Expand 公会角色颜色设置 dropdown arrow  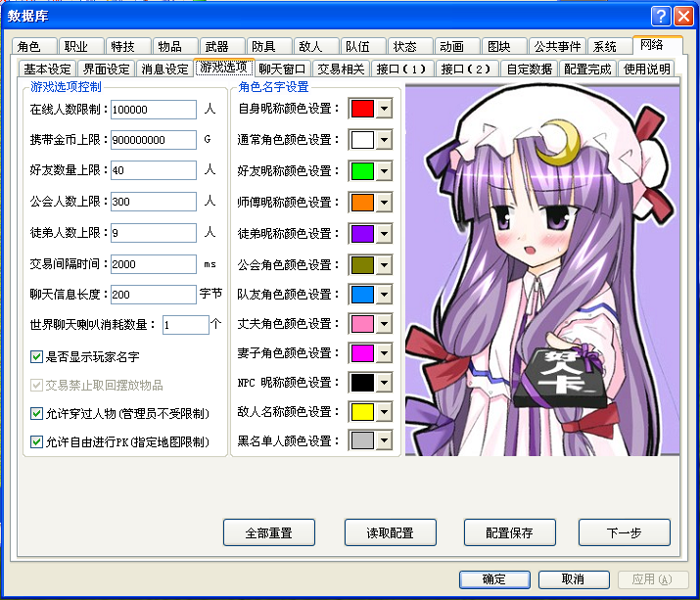(384, 264)
